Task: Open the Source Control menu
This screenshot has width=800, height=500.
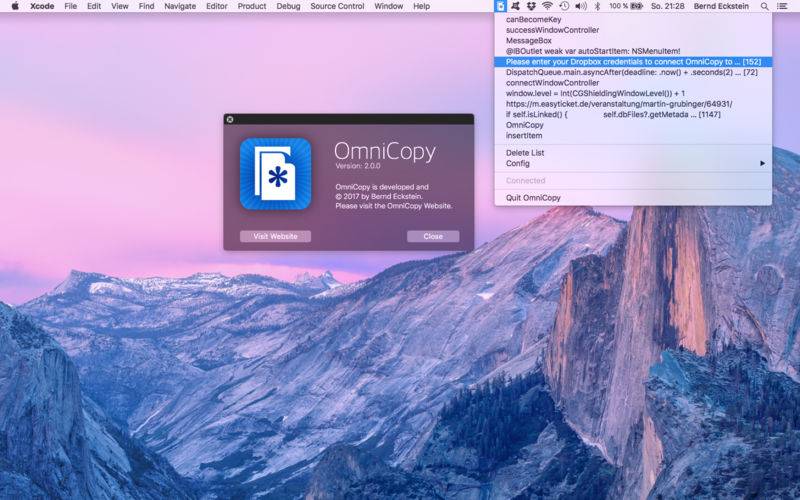Action: click(337, 6)
